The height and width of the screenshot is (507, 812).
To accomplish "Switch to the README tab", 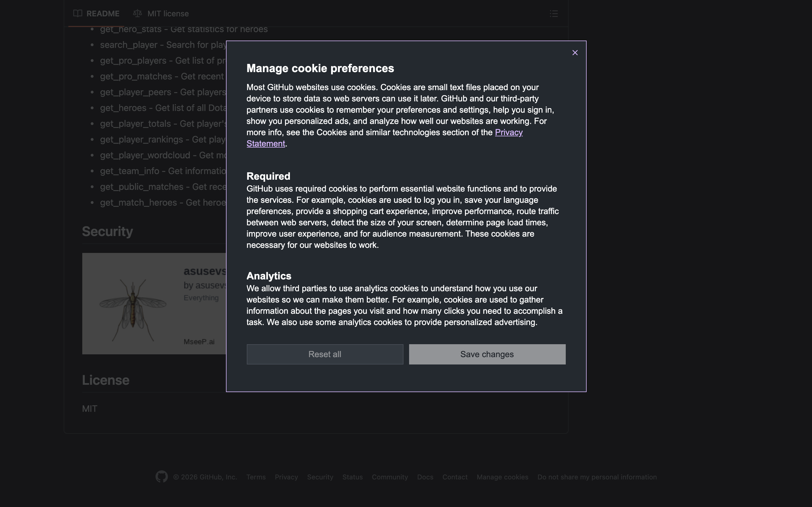I will [x=103, y=14].
